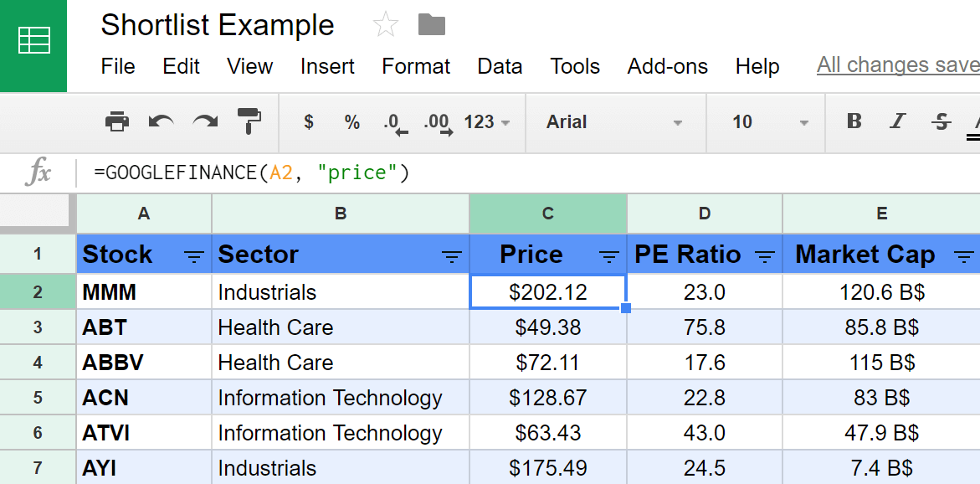Open the Add-ons menu
This screenshot has height=484, width=980.
(668, 66)
